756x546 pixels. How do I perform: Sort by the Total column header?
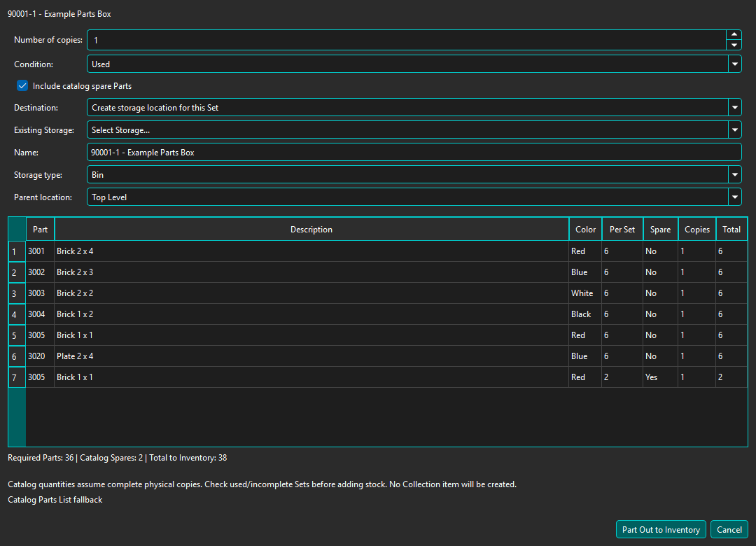[731, 229]
